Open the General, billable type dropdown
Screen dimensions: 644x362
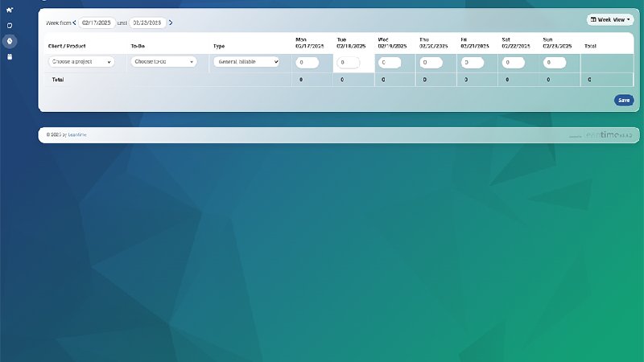[x=246, y=62]
